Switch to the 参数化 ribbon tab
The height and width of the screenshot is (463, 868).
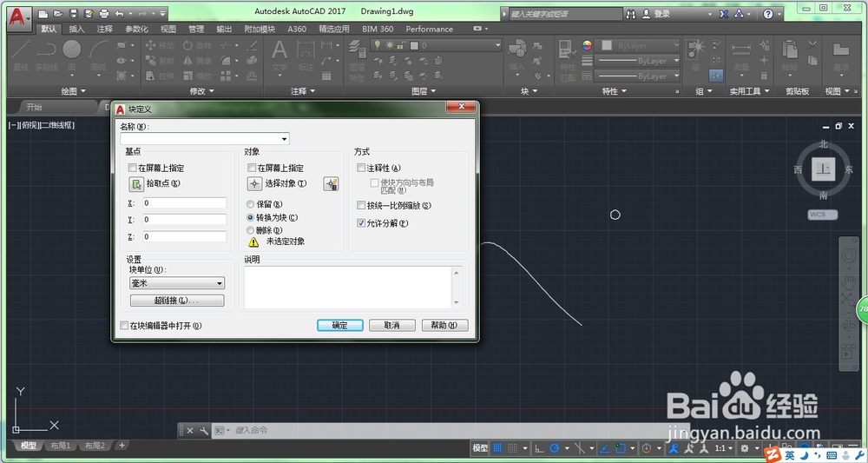point(136,29)
